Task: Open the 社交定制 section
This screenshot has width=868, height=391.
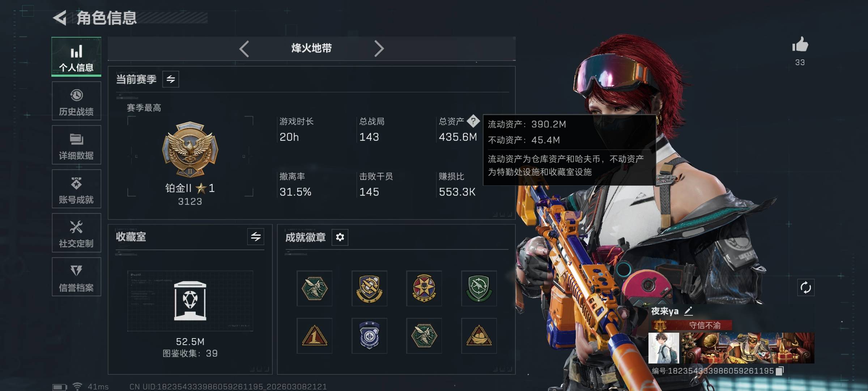Action: point(76,233)
